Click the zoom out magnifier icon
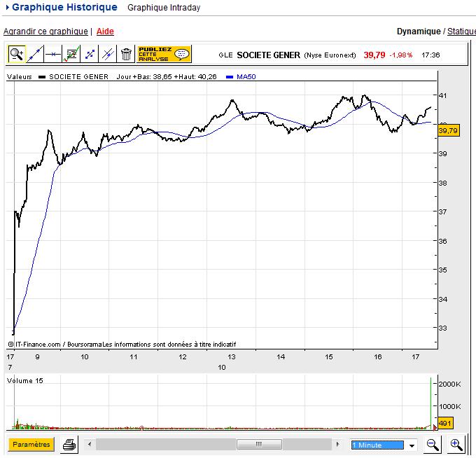 pyautogui.click(x=433, y=445)
